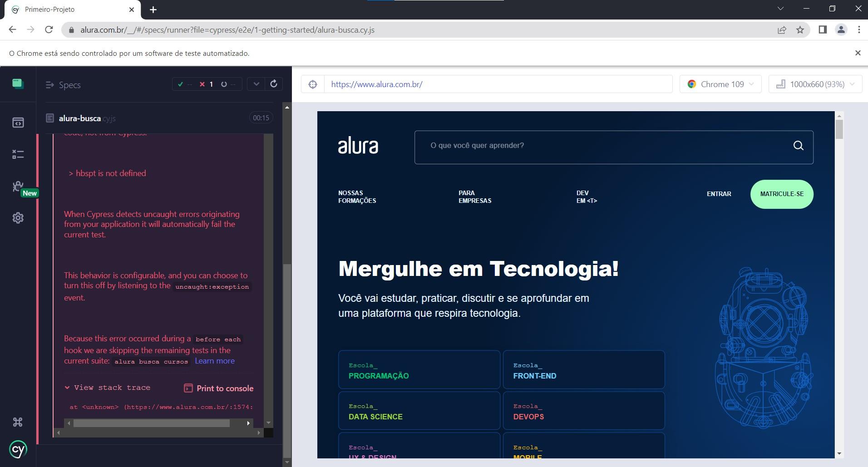Screen dimensions: 868x467
Task: Open the Cypress project home icon
Action: 18,84
